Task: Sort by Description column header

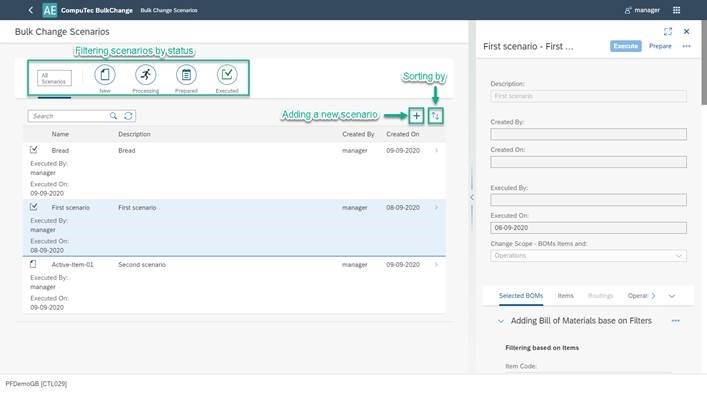Action: pyautogui.click(x=134, y=134)
